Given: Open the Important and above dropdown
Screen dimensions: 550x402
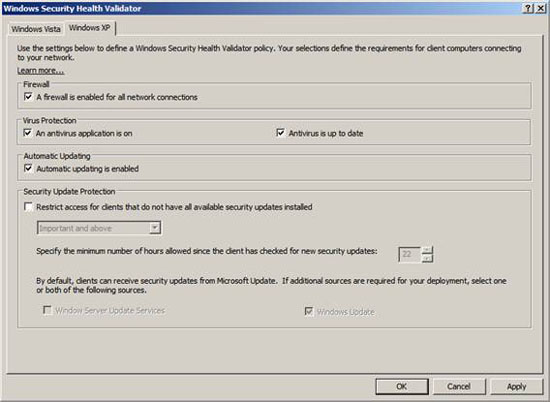Looking at the screenshot, I should pyautogui.click(x=99, y=228).
